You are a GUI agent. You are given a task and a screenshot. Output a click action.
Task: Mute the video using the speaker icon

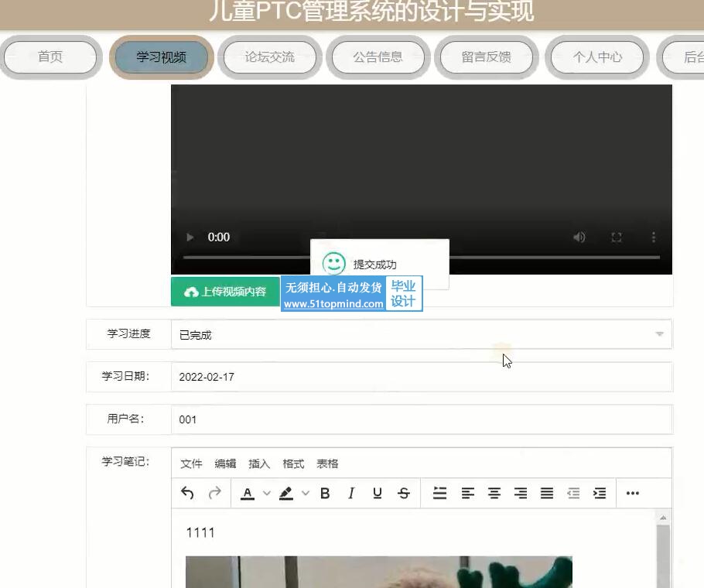pos(579,237)
